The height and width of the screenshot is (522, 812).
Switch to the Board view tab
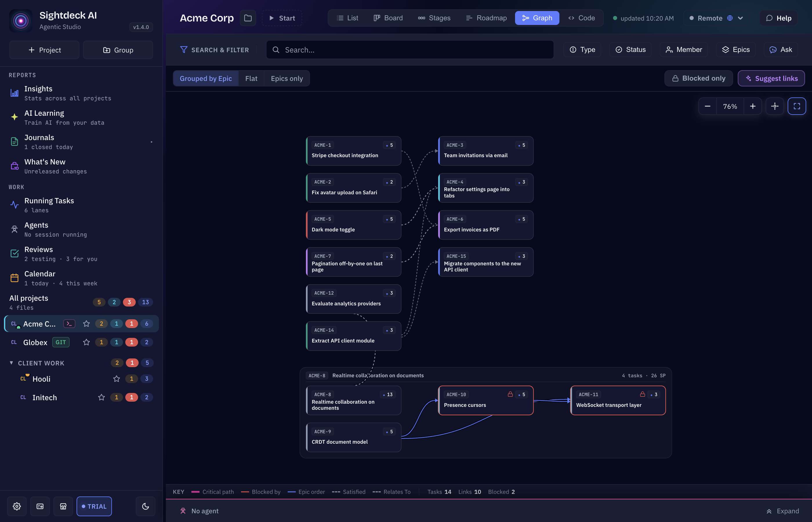click(388, 18)
